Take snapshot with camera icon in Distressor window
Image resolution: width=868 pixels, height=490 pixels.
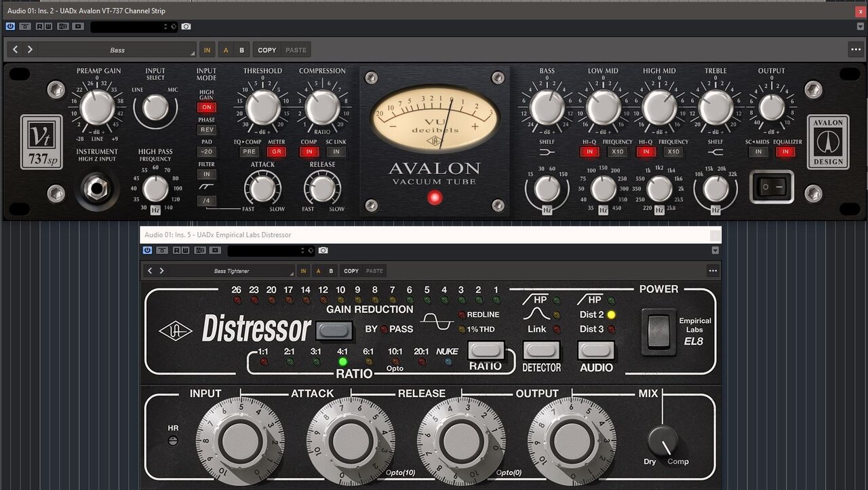pos(323,250)
